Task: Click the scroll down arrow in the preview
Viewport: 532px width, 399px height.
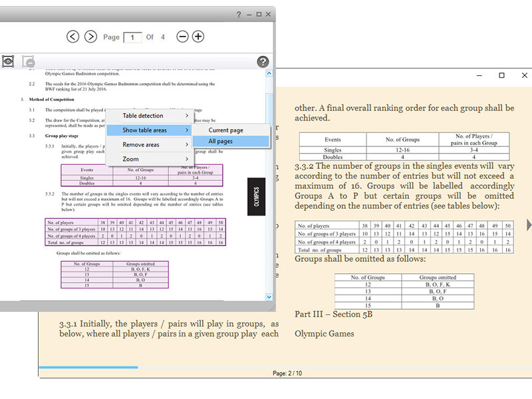Action: click(269, 297)
